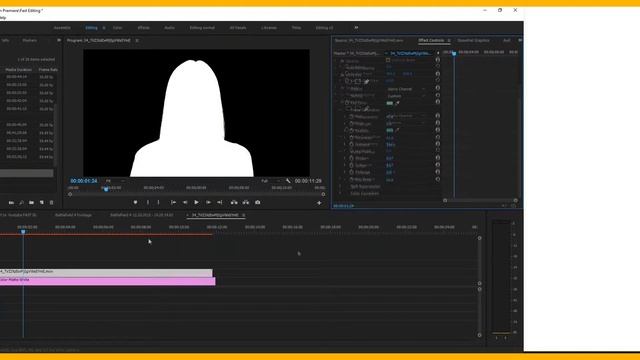The width and height of the screenshot is (640, 360).
Task: Click the Mark In button
Action: tap(148, 202)
